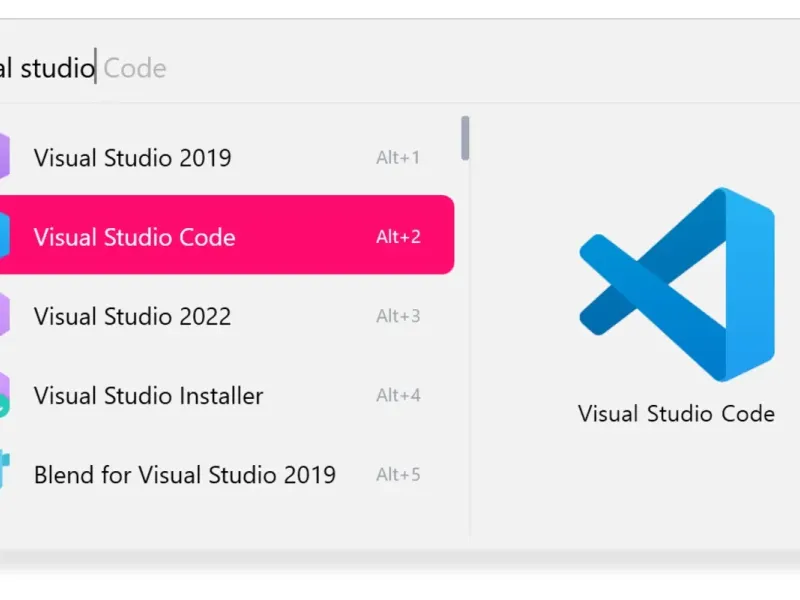Click the Alt+3 shortcut label
800x600 pixels.
398,316
